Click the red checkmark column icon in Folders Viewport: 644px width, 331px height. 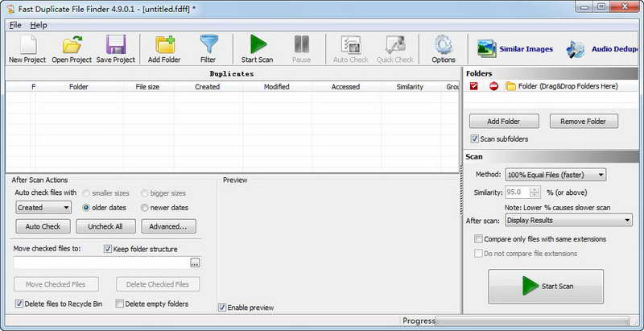pos(474,86)
